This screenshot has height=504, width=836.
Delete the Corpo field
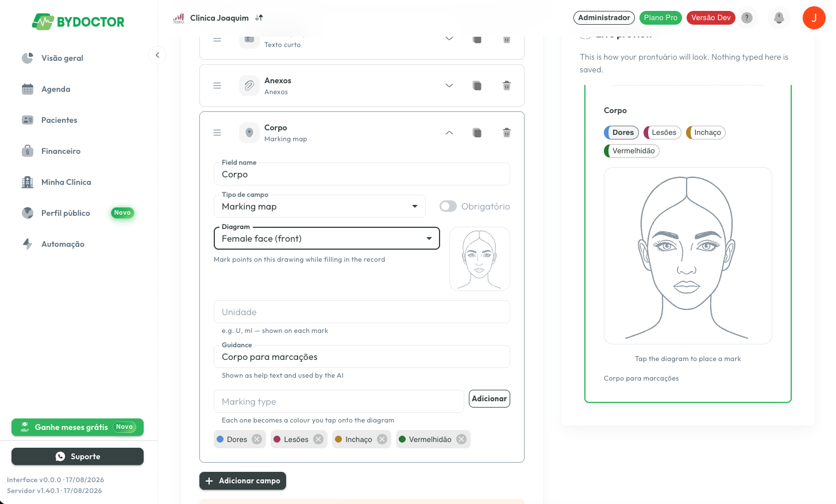(507, 133)
